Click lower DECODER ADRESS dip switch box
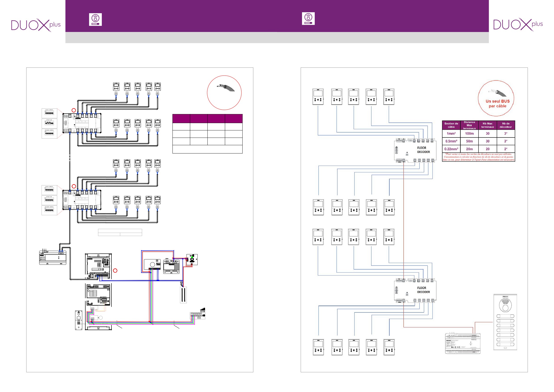The width and height of the screenshot is (554, 392). coord(49,210)
